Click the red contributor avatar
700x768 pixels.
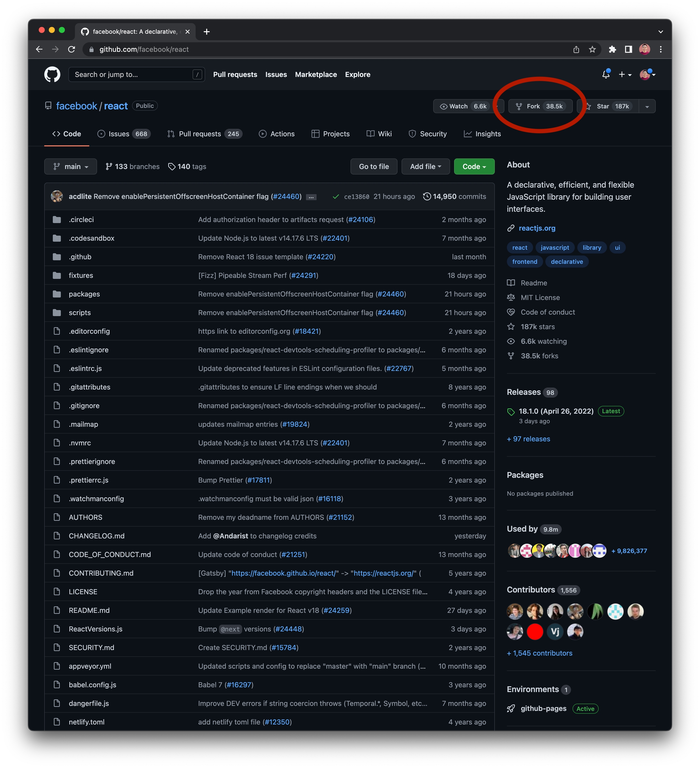(x=535, y=632)
